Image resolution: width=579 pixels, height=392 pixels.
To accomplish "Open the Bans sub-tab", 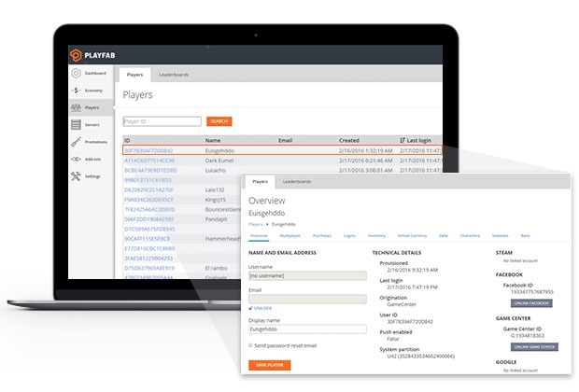I will coord(525,235).
